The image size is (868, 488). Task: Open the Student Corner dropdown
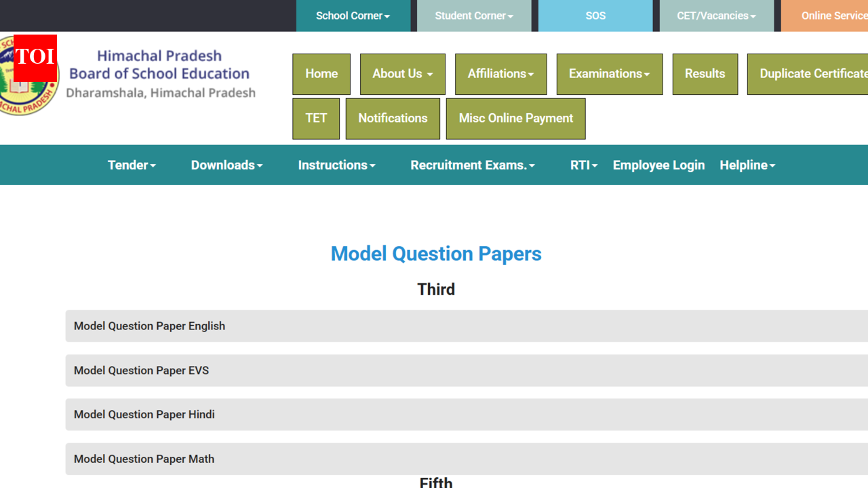coord(474,16)
